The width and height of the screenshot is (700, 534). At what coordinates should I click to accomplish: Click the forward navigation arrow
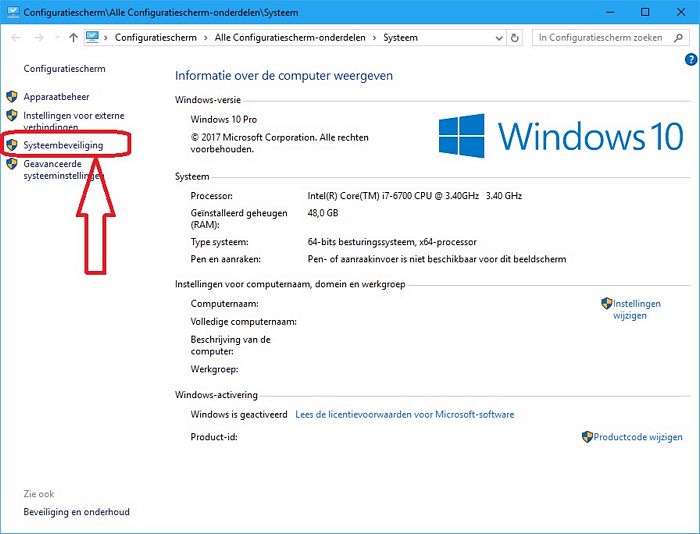coord(39,38)
